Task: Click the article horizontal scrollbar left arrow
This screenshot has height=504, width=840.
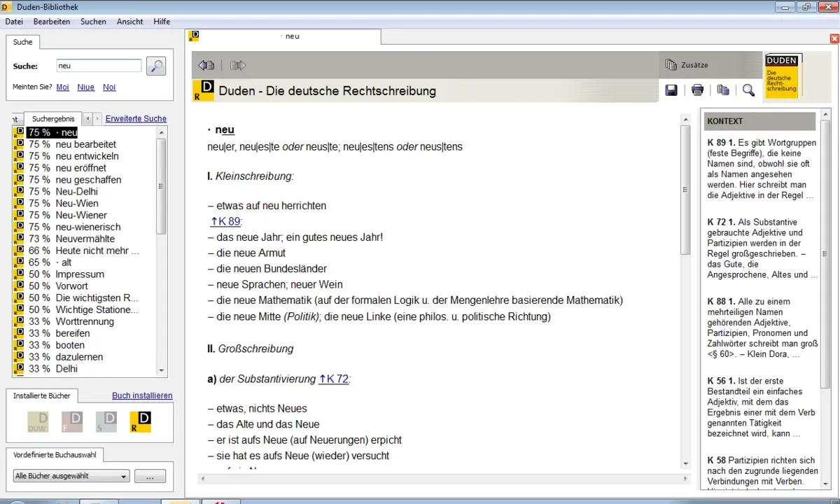Action: pos(204,479)
